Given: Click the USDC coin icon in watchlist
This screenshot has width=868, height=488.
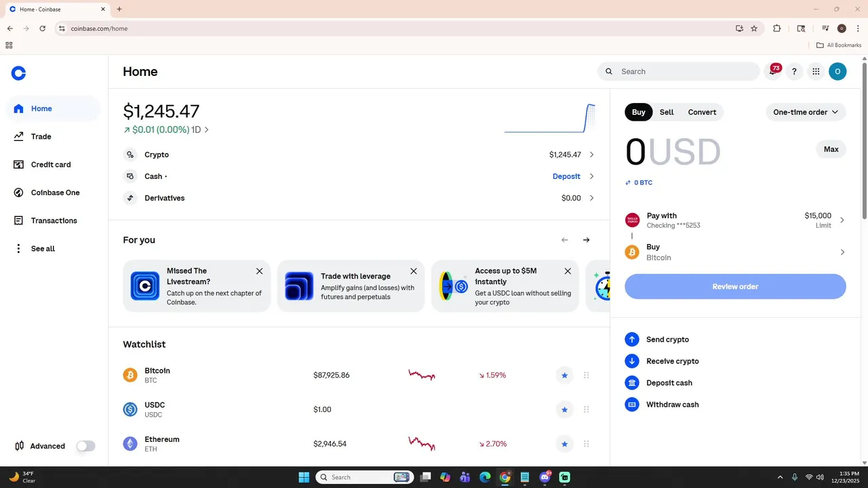Looking at the screenshot, I should point(130,409).
